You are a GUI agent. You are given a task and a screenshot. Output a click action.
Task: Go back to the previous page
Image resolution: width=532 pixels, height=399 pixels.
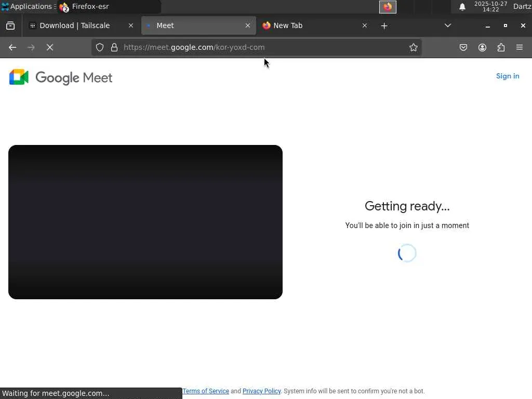(12, 47)
